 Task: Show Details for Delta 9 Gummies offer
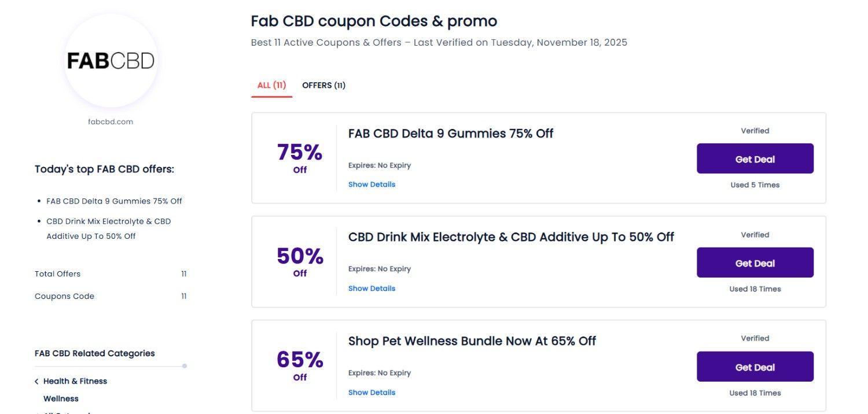click(372, 184)
